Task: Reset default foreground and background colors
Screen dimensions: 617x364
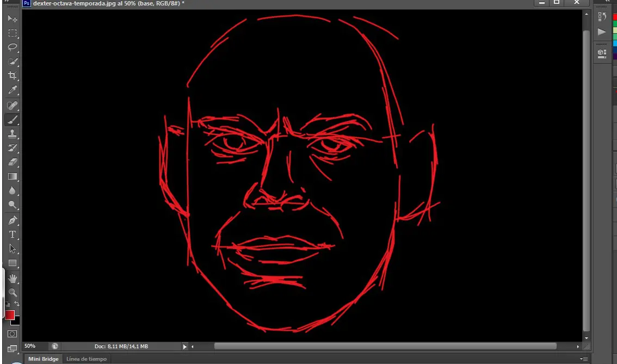Action: tap(8, 304)
